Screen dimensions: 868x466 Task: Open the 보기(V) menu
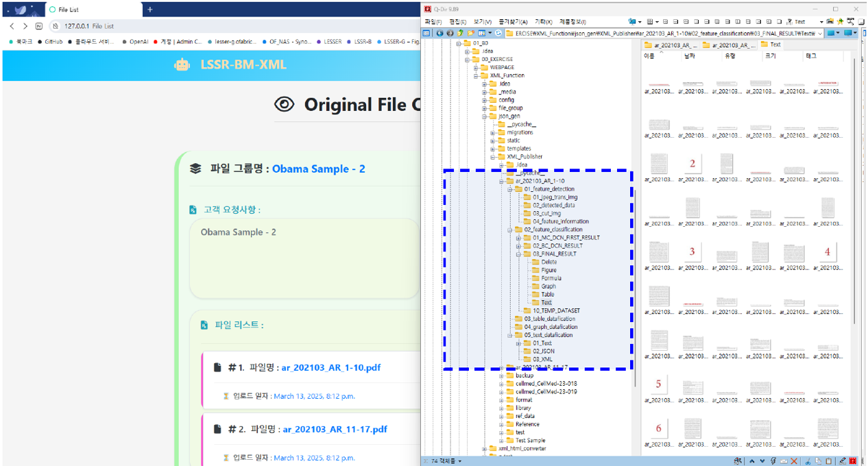(483, 22)
